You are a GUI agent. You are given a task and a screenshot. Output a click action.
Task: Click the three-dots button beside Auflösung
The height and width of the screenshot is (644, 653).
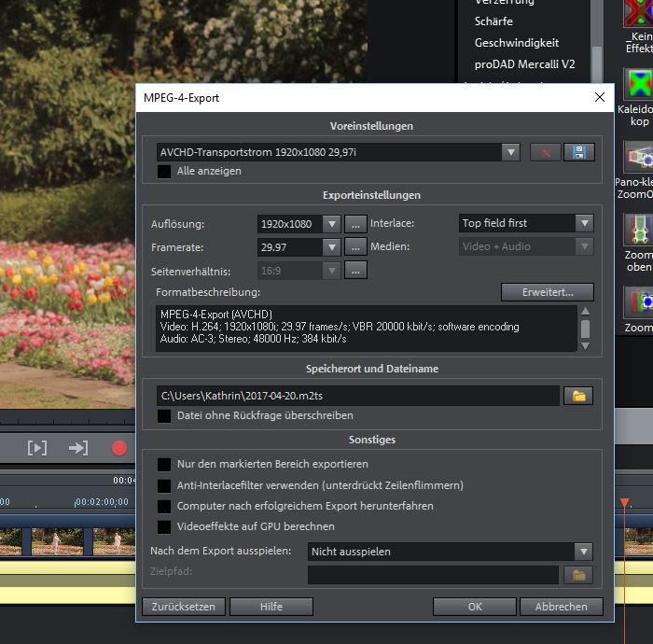pos(355,223)
